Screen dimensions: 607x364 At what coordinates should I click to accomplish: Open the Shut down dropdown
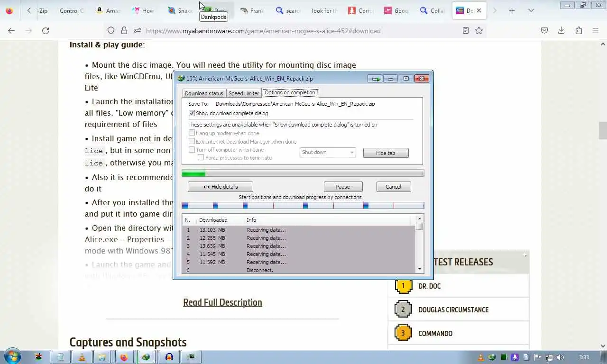click(x=328, y=152)
